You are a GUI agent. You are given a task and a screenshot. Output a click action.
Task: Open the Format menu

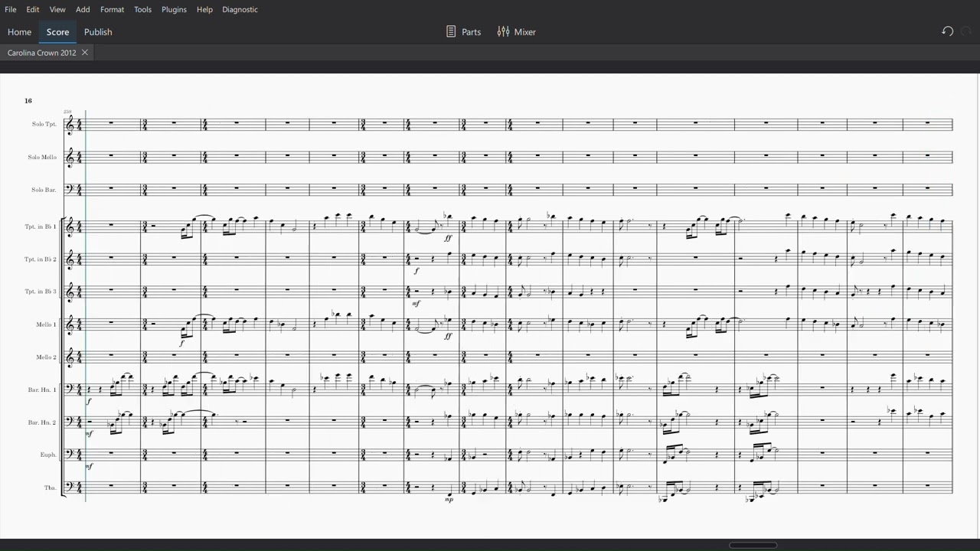click(x=112, y=9)
